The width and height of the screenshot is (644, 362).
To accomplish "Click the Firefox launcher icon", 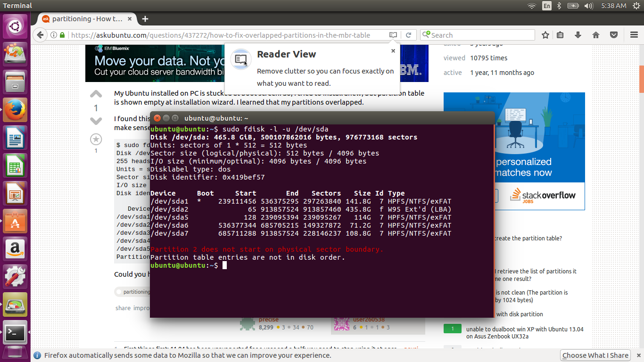I will pos(15,110).
